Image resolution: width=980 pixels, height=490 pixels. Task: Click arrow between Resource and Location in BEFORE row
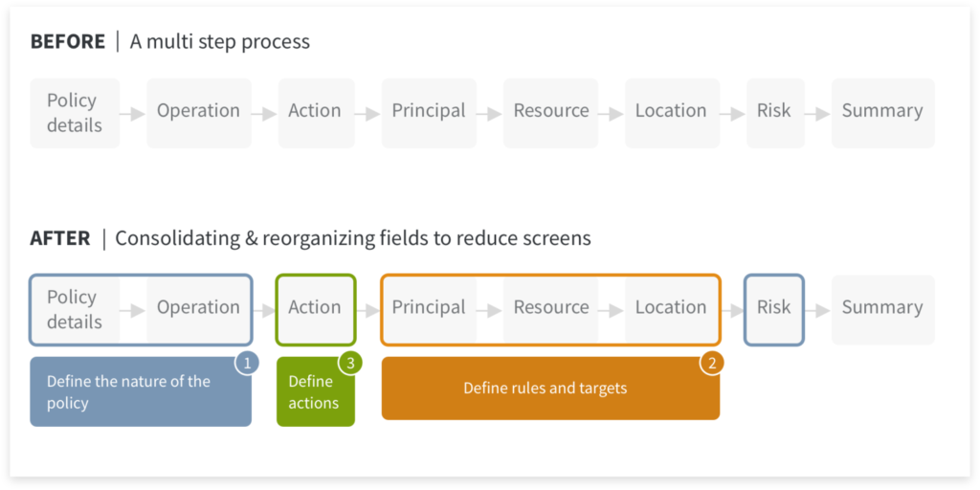click(x=612, y=113)
